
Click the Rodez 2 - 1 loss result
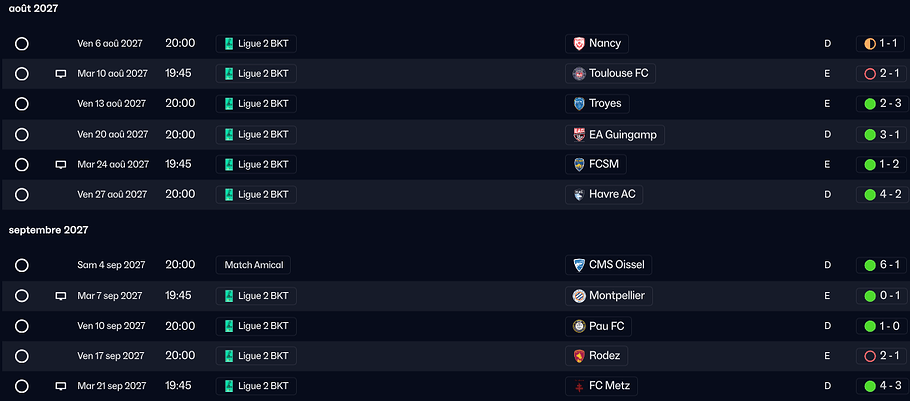pos(880,356)
